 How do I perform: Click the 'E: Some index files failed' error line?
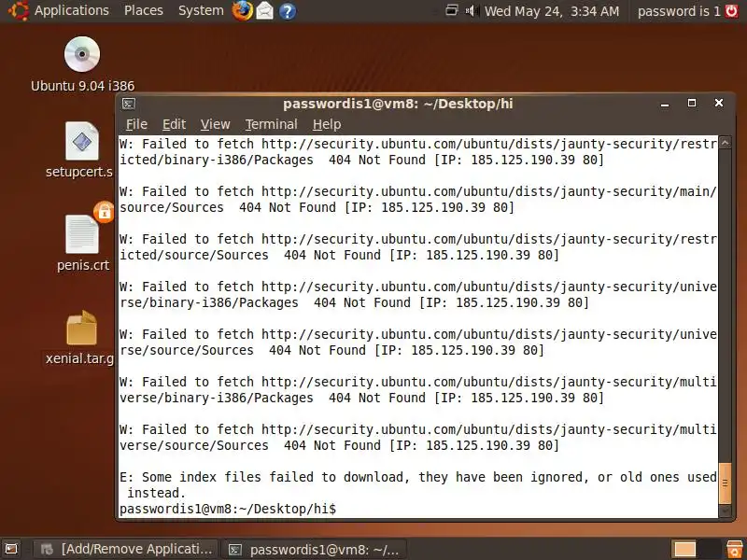point(417,484)
